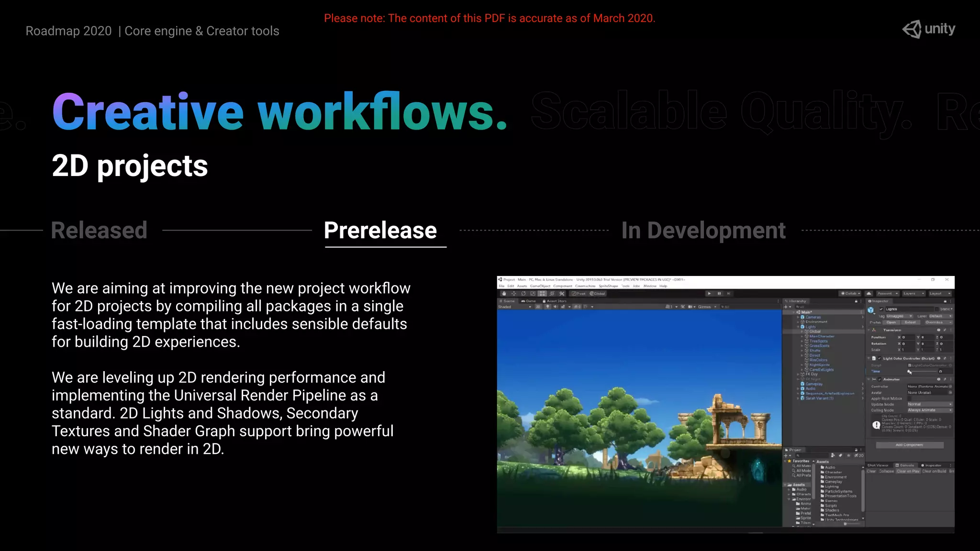The height and width of the screenshot is (551, 980).
Task: Toggle console Collapse button
Action: [x=887, y=472]
